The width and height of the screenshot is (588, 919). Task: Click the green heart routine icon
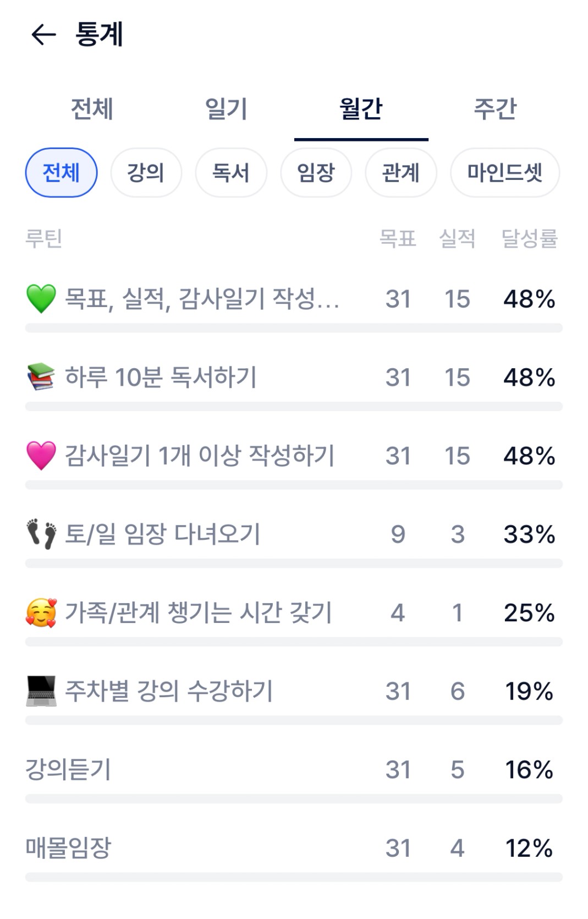pyautogui.click(x=41, y=299)
